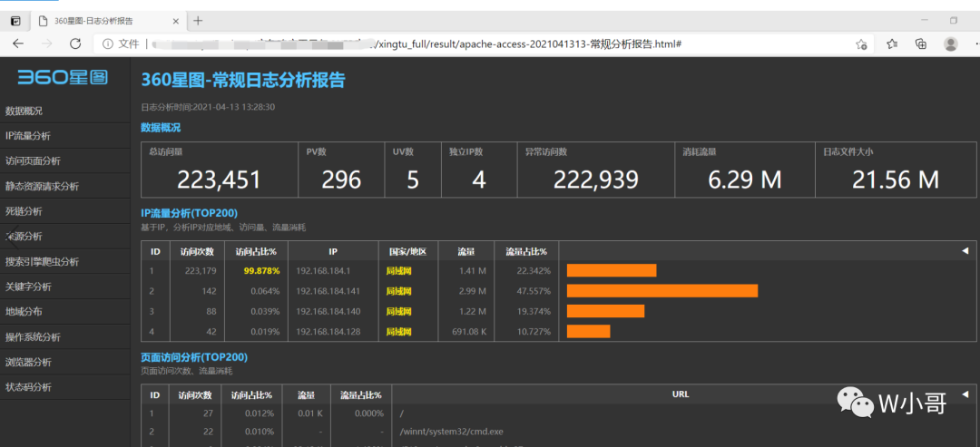The width and height of the screenshot is (980, 447).
Task: Click the traffic bar for 192.168.184.141
Action: 661,290
